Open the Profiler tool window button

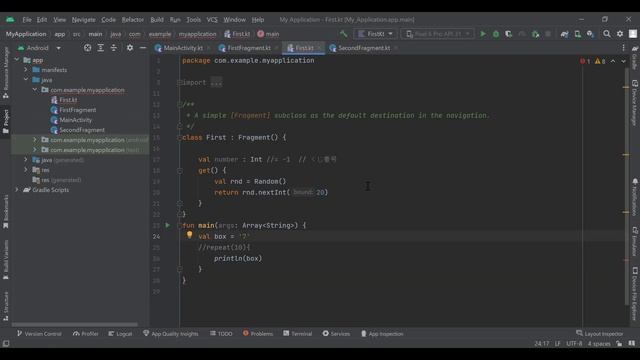click(86, 333)
